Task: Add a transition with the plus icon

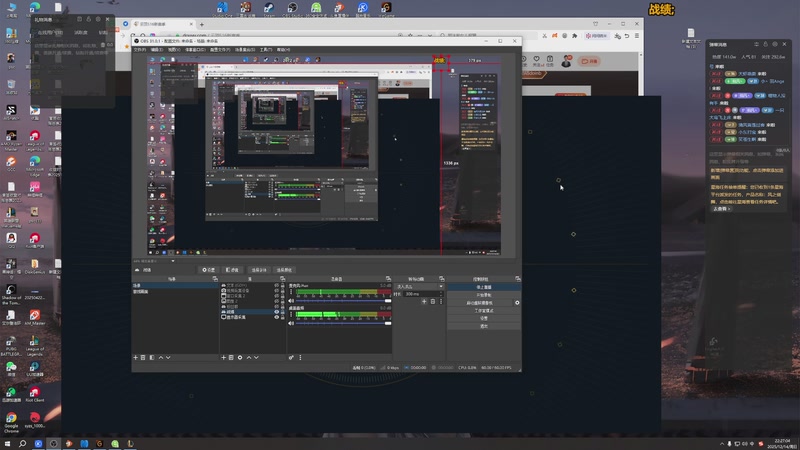Action: [424, 302]
